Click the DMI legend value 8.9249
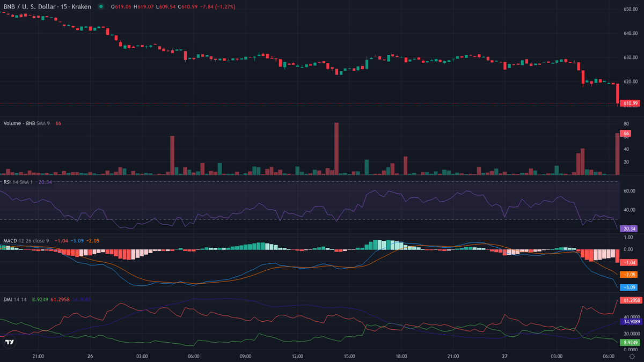644x362 pixels. click(x=40, y=299)
